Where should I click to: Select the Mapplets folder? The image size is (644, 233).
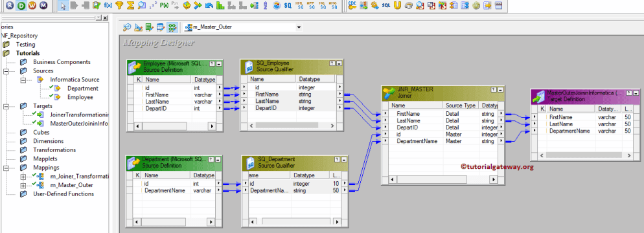pyautogui.click(x=45, y=159)
